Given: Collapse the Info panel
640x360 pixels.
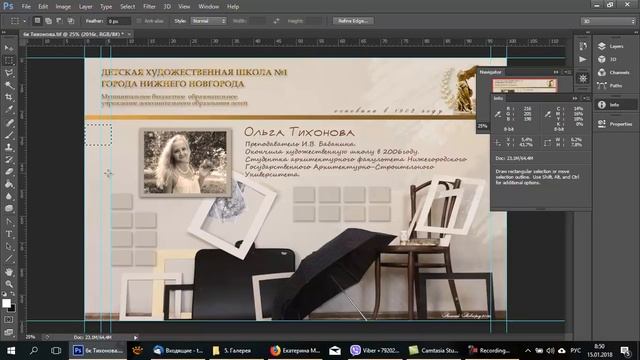Looking at the screenshot, I should pyautogui.click(x=575, y=98).
